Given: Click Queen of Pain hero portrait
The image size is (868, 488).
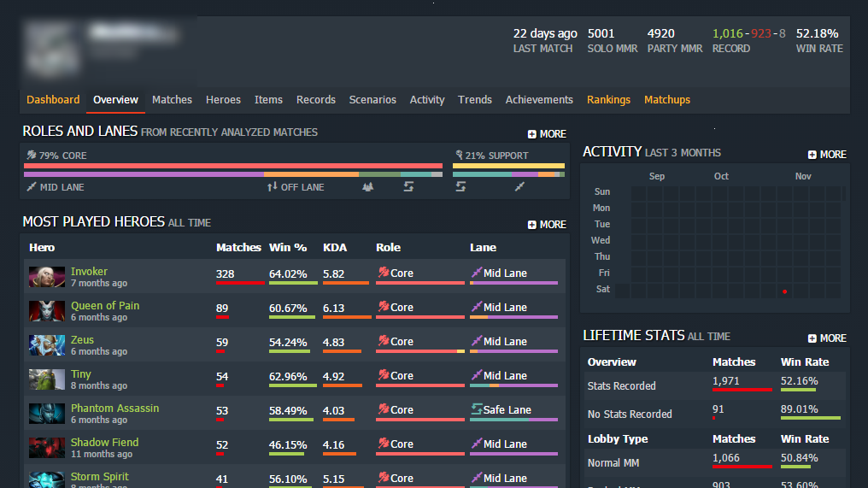Looking at the screenshot, I should [x=47, y=311].
